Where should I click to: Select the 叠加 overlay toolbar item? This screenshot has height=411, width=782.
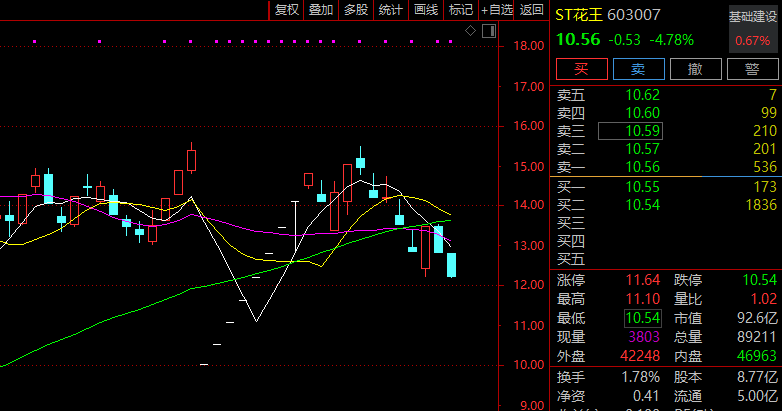tap(321, 10)
